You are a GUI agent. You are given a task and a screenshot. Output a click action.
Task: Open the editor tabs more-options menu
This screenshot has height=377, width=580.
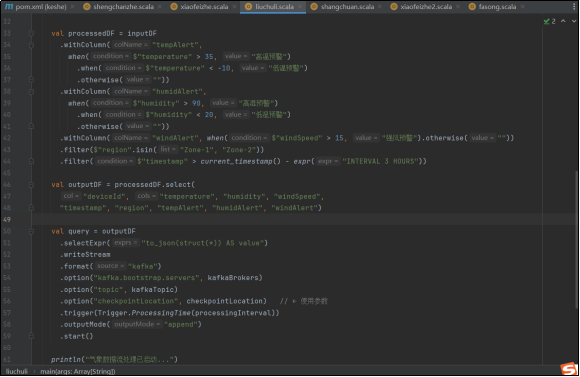(x=574, y=7)
